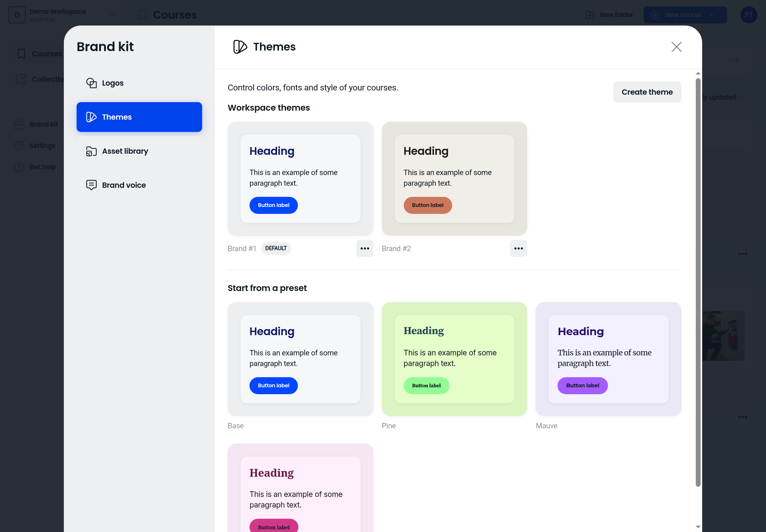The height and width of the screenshot is (532, 766).
Task: Click the New folder button in background
Action: coord(609,15)
